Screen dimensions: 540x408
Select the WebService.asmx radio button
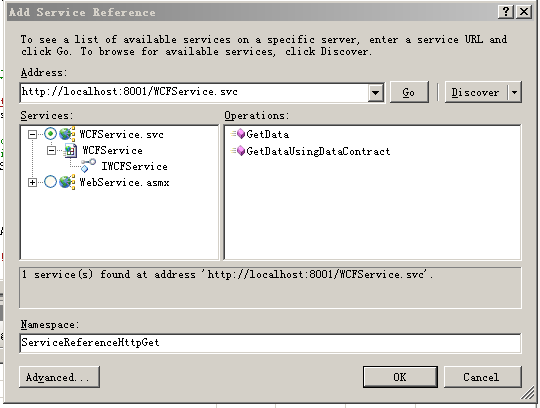[50, 182]
